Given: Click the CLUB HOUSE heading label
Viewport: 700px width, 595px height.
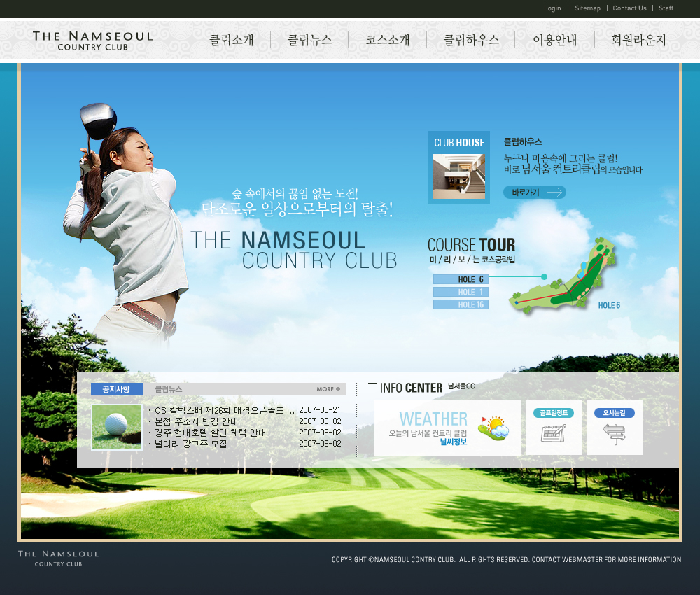Looking at the screenshot, I should pyautogui.click(x=459, y=143).
